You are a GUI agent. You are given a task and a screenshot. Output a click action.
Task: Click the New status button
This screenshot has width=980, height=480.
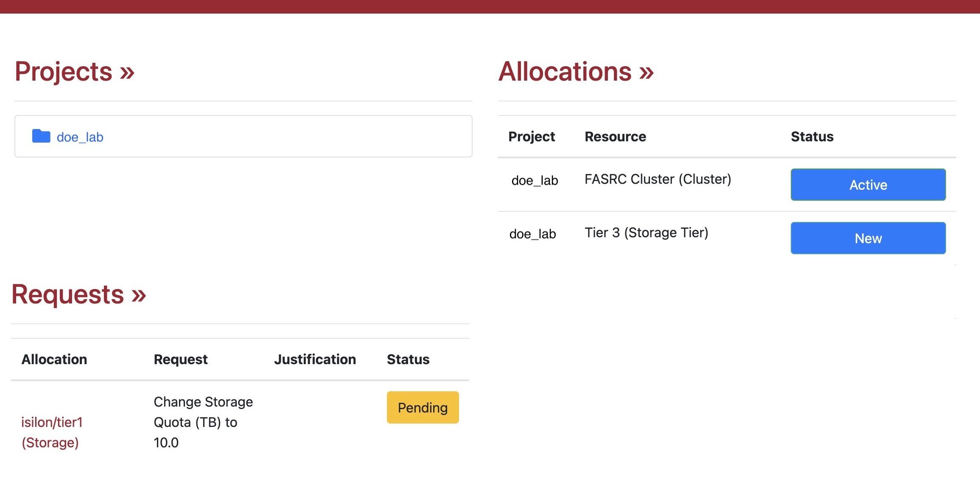868,238
